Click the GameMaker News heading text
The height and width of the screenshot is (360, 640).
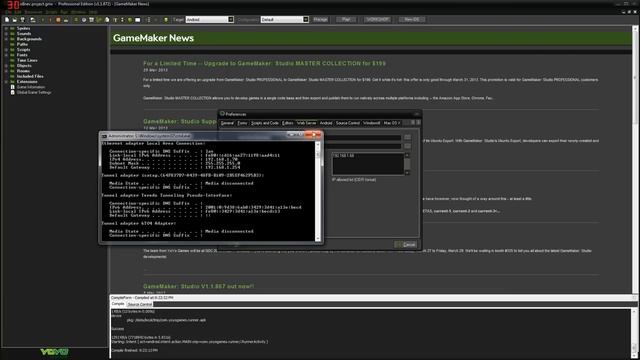tap(153, 38)
